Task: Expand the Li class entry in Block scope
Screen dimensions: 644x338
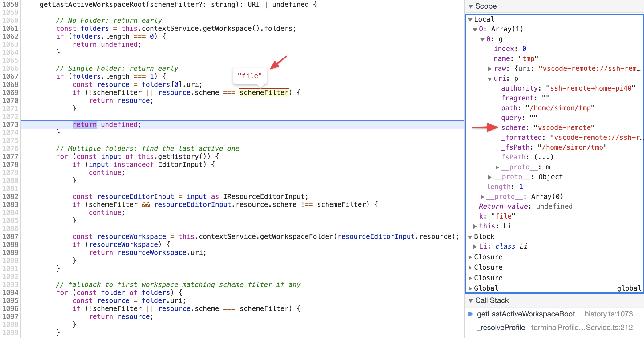Action: [x=475, y=246]
